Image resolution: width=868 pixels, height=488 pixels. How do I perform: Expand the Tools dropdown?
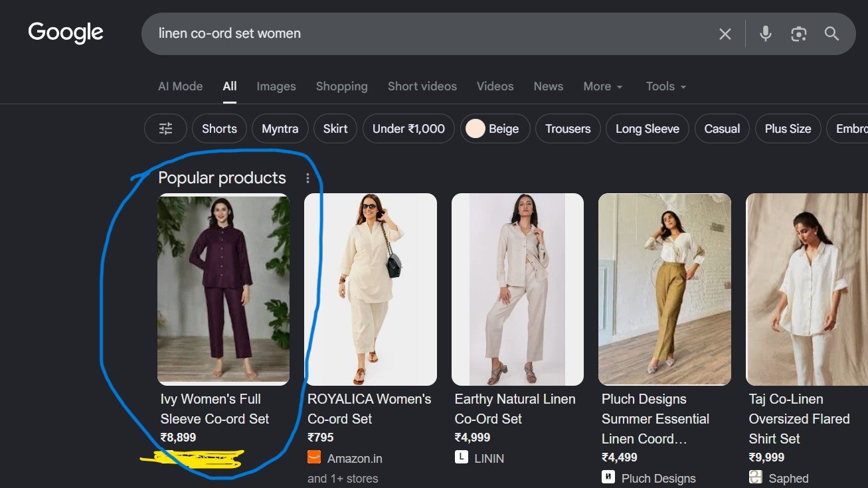666,86
